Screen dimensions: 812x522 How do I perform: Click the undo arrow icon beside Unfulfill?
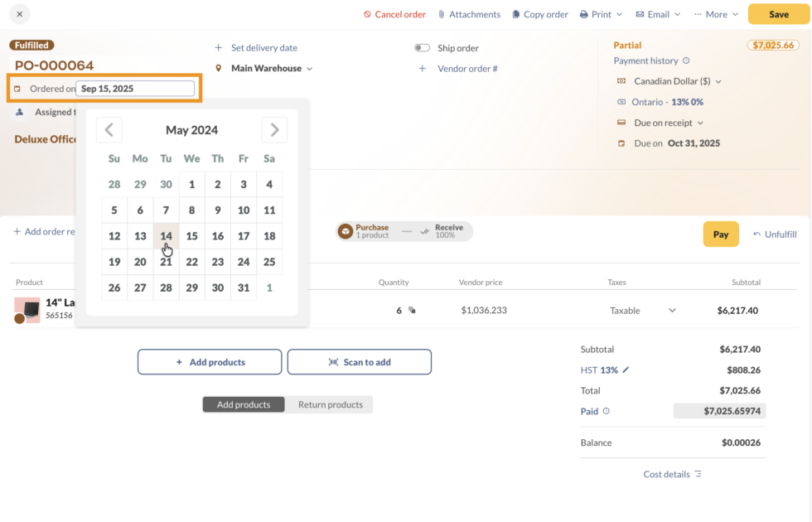click(x=757, y=234)
